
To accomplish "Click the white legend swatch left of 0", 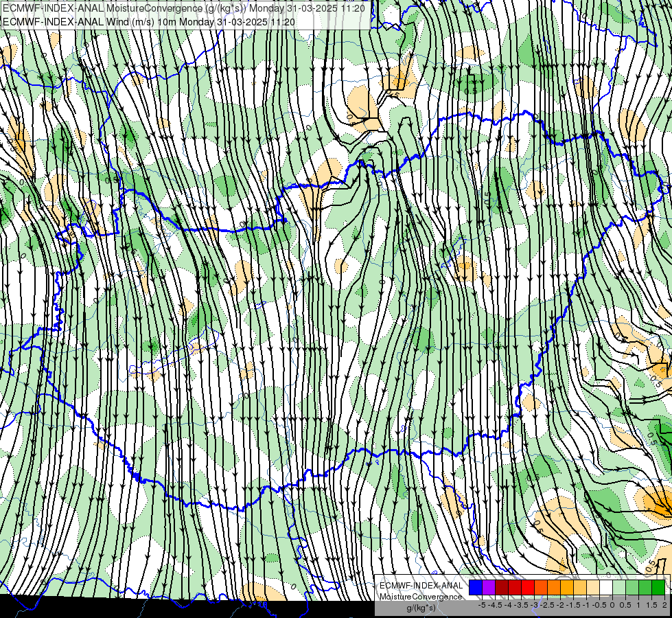I will click(606, 588).
